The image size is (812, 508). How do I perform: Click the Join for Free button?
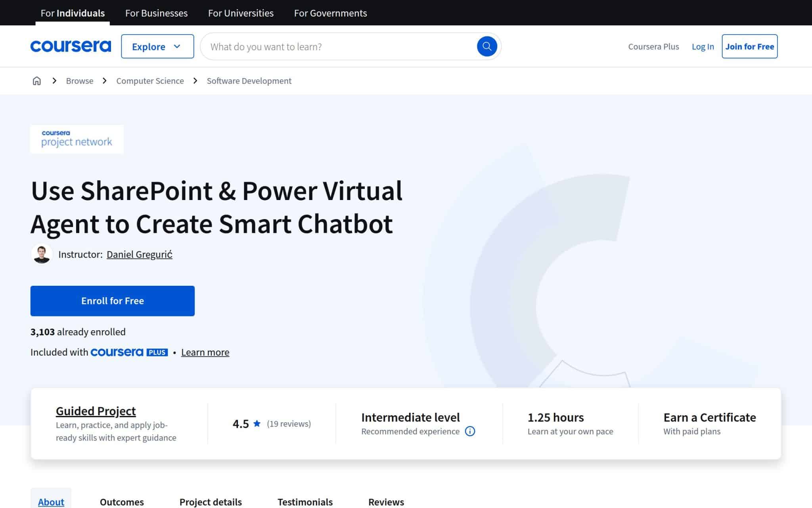[x=749, y=46]
